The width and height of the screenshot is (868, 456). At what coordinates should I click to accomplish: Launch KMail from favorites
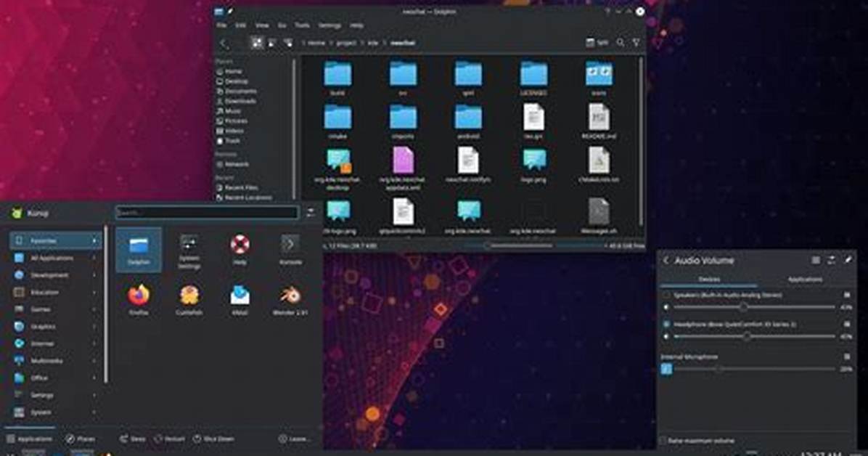(239, 300)
